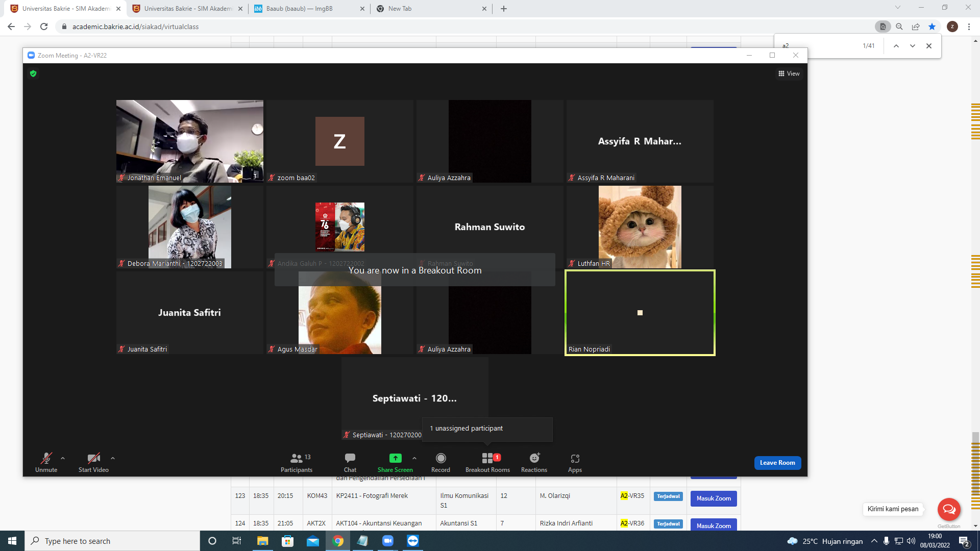
Task: Click the taskbar search box
Action: [112, 541]
